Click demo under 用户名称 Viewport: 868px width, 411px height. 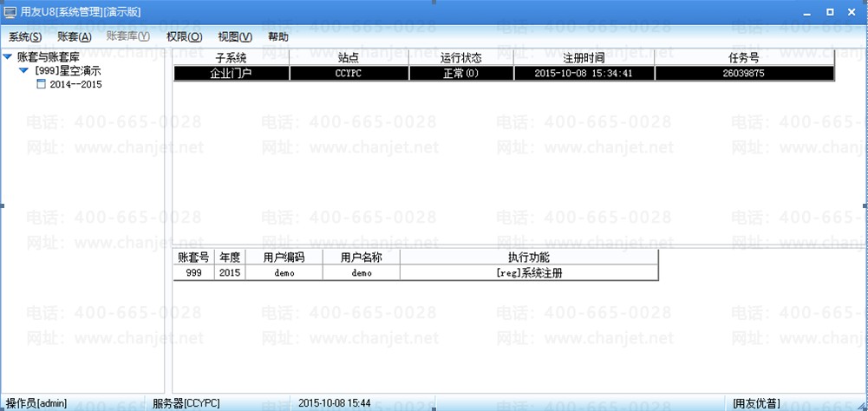(x=361, y=273)
